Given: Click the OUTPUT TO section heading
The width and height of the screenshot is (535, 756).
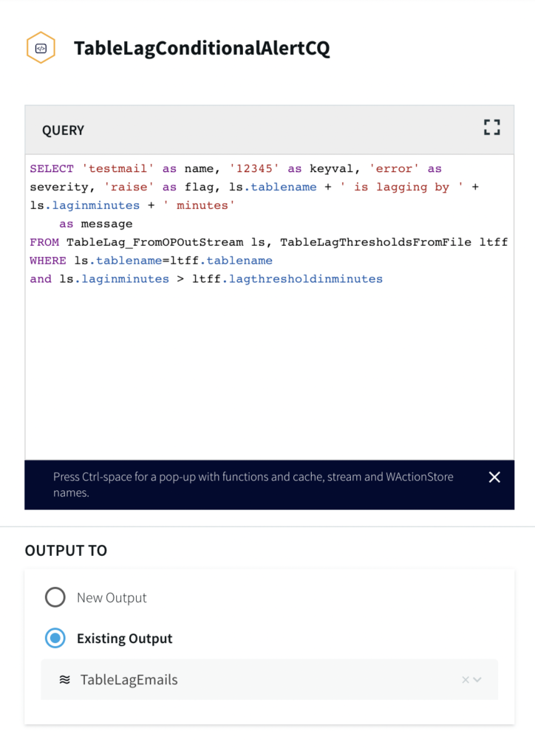Looking at the screenshot, I should tap(66, 550).
